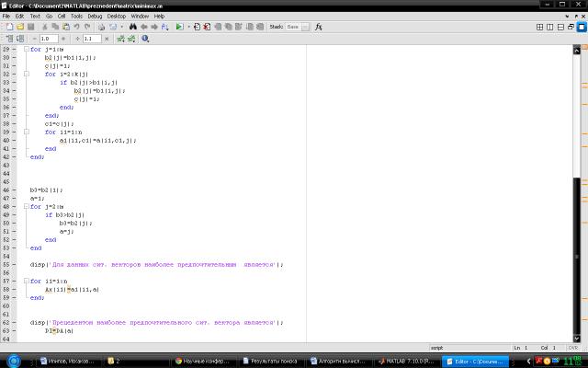Image resolution: width=588 pixels, height=368 pixels.
Task: Click the New file toolbar icon
Action: (x=7, y=28)
